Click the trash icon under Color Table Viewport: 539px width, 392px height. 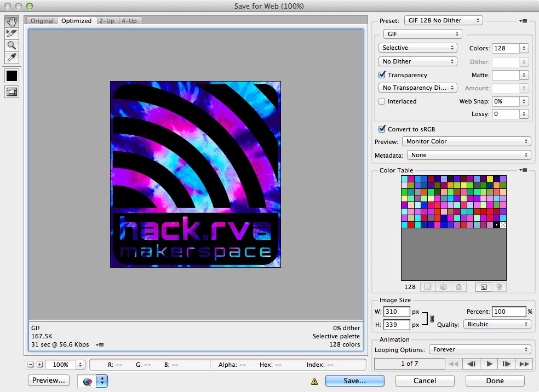coord(499,287)
